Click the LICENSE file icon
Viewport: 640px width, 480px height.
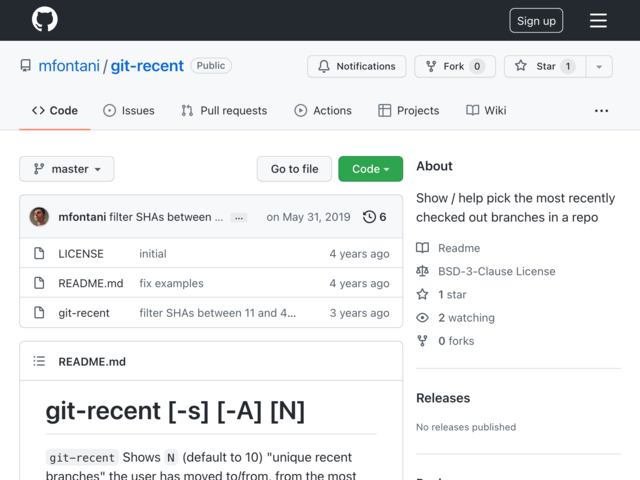pyautogui.click(x=39, y=253)
